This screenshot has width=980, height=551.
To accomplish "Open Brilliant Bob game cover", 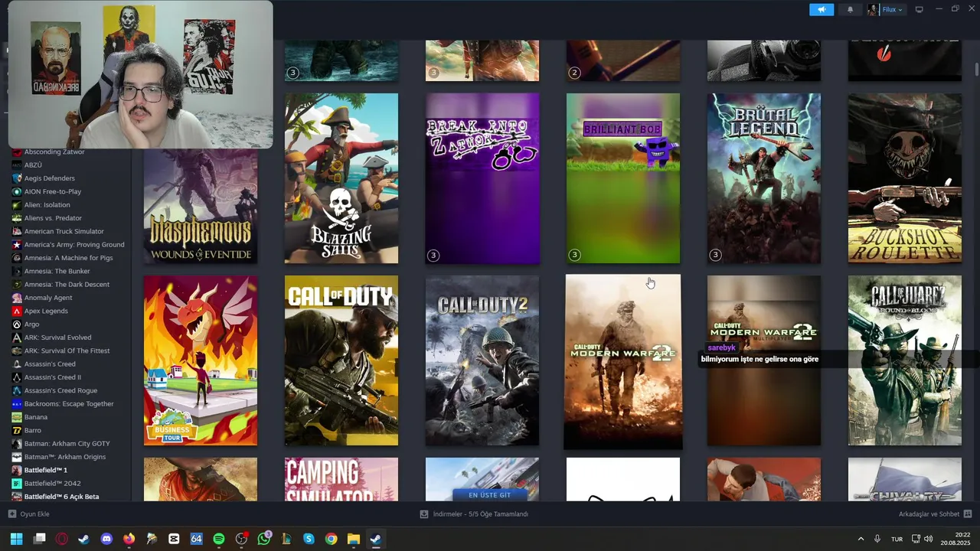I will (x=623, y=178).
